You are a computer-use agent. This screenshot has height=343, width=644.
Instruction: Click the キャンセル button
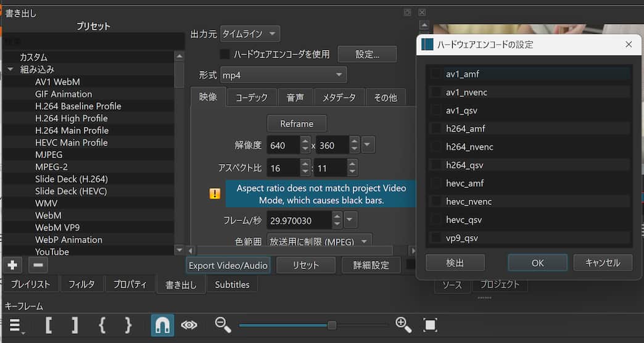(x=603, y=263)
